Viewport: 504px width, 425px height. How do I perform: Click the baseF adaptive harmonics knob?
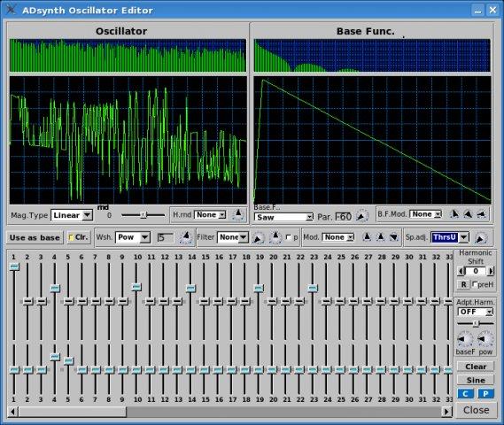464,339
